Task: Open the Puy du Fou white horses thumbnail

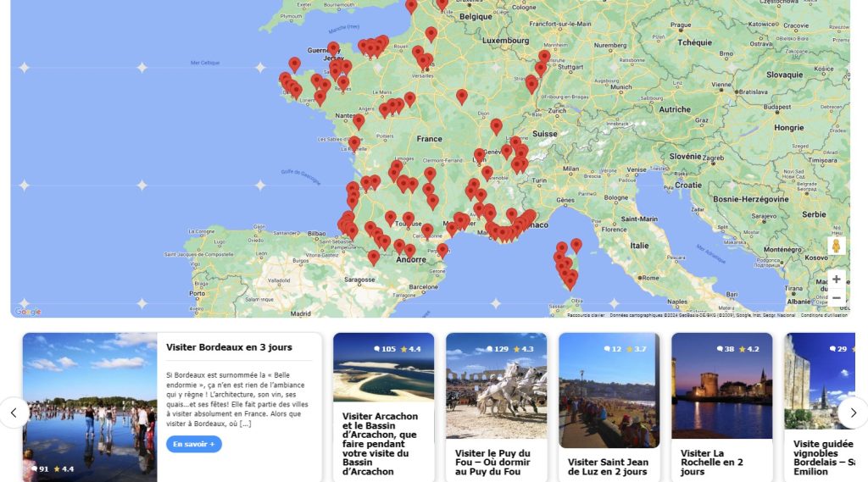Action: (497, 385)
